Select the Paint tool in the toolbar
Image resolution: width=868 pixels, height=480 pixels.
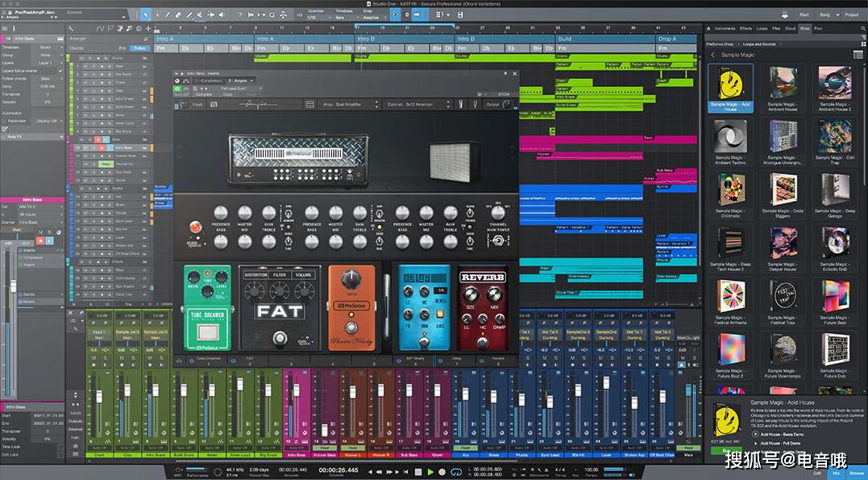pos(189,15)
